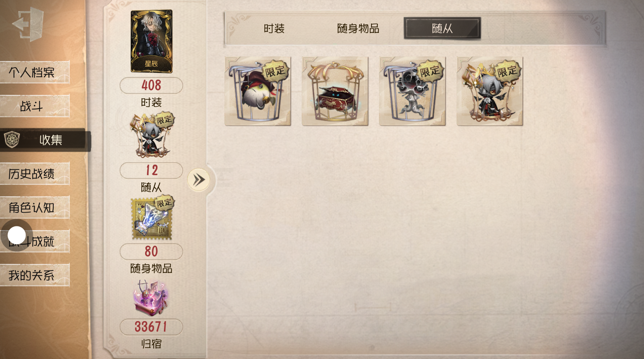The height and width of the screenshot is (359, 644).
Task: Select the red treasure chest pet
Action: point(335,91)
